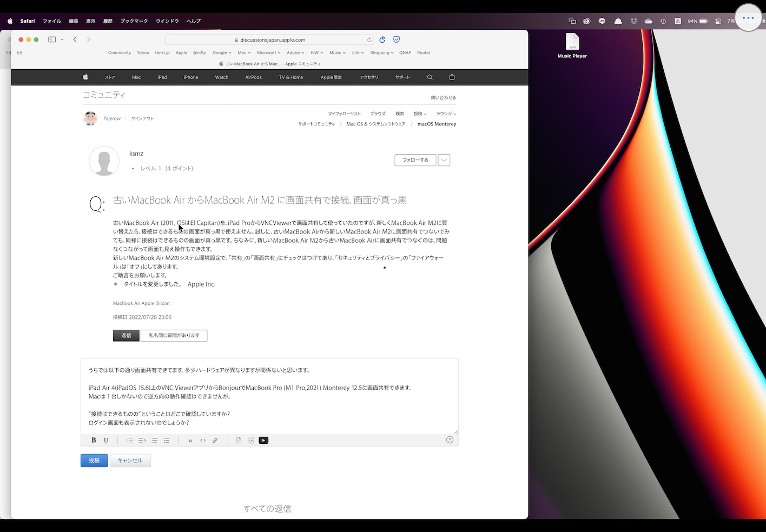766x532 pixels.
Task: Open Safari 編集 menu
Action: point(74,21)
